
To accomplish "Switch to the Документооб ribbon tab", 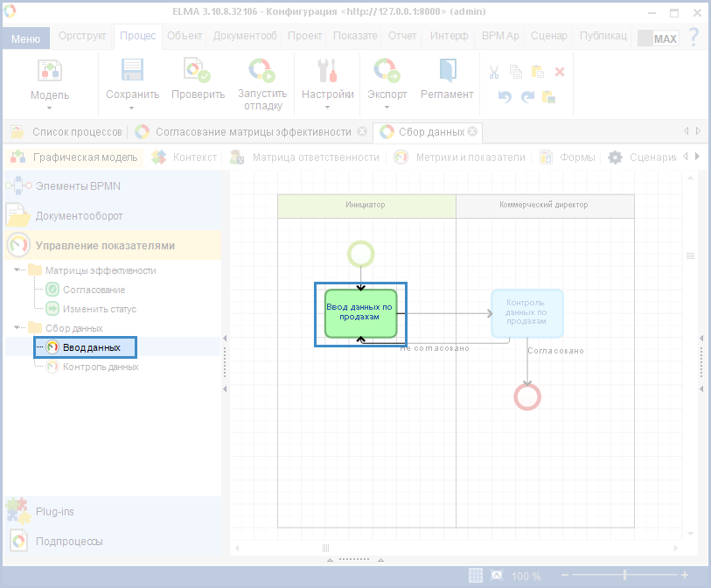I will point(244,36).
